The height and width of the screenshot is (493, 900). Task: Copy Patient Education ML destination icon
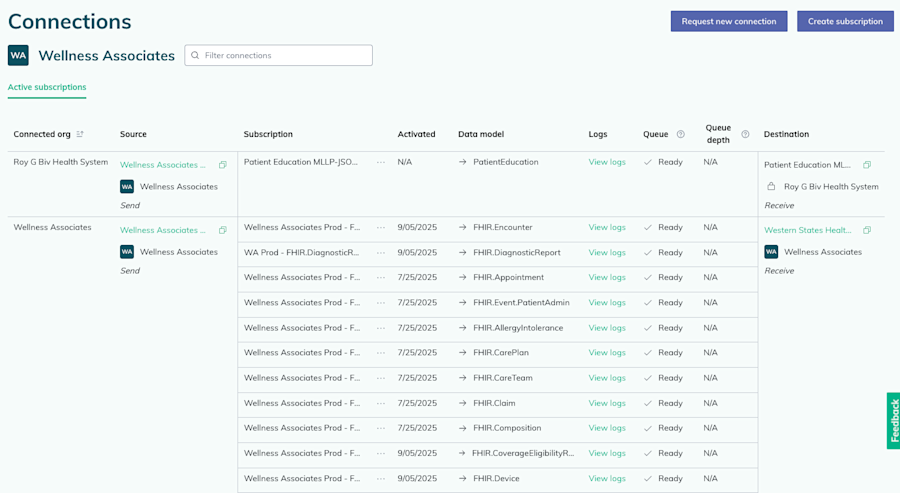[x=867, y=165]
